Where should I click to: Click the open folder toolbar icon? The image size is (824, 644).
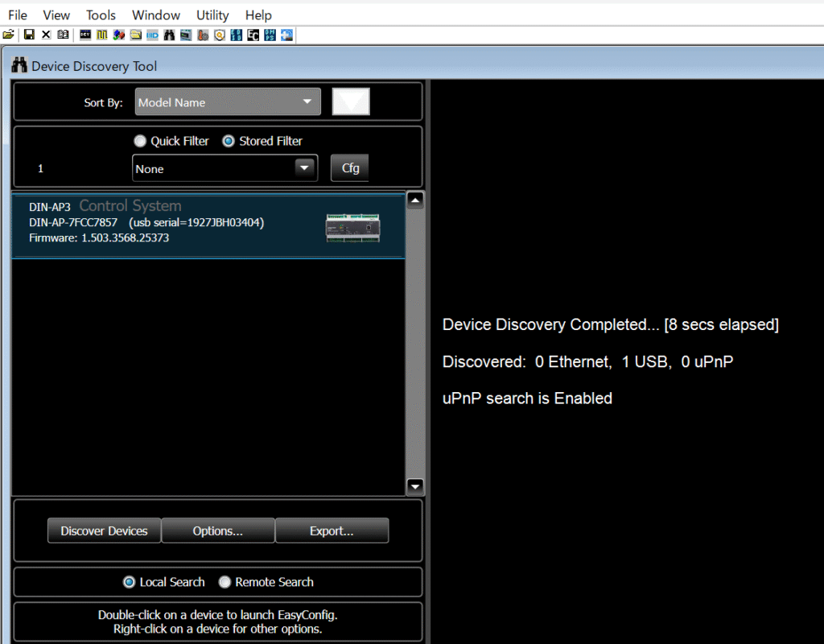click(x=8, y=35)
